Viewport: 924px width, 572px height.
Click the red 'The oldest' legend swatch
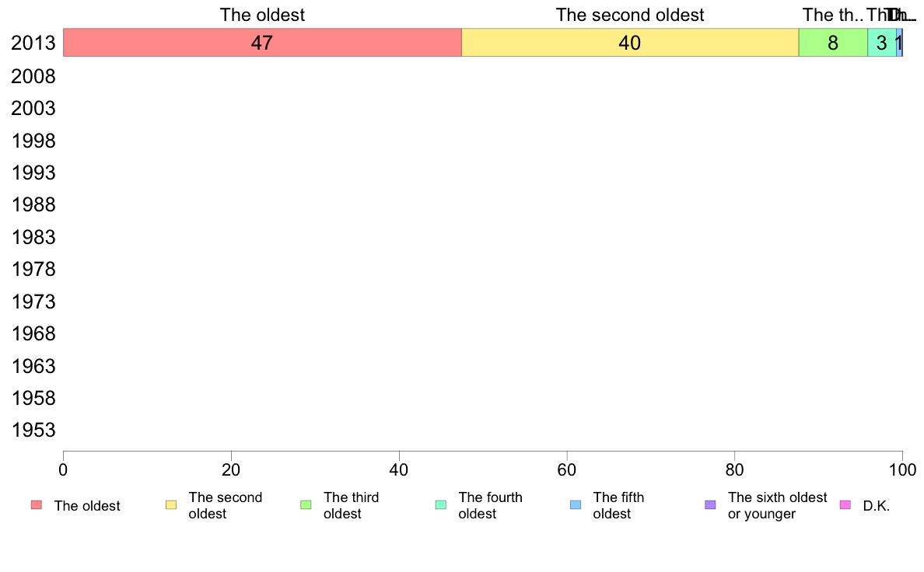(x=37, y=505)
